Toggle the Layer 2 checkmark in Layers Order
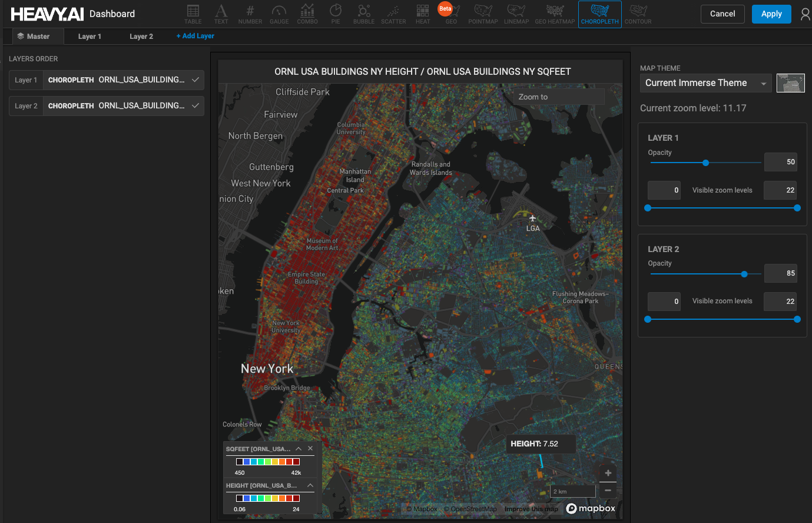812x523 pixels. pos(195,105)
